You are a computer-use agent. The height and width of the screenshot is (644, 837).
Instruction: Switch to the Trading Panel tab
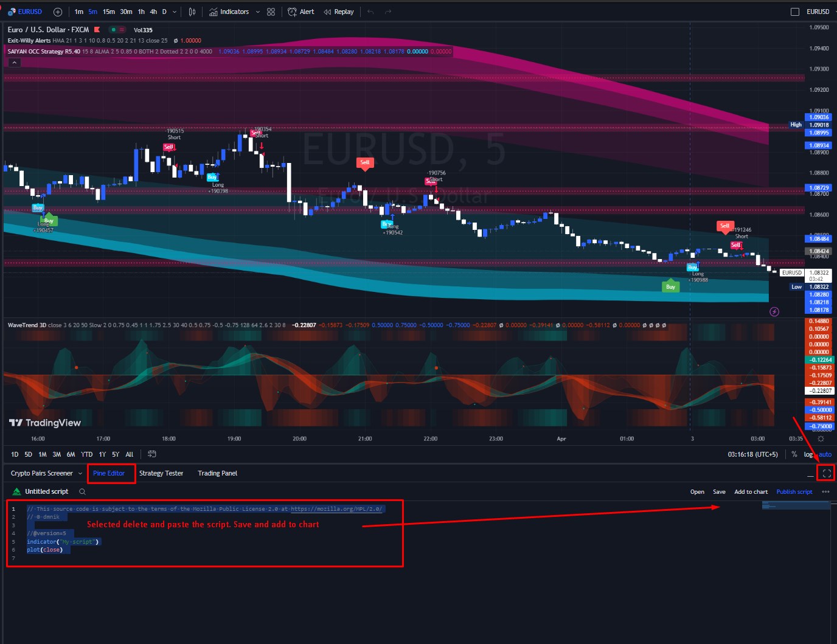click(217, 473)
